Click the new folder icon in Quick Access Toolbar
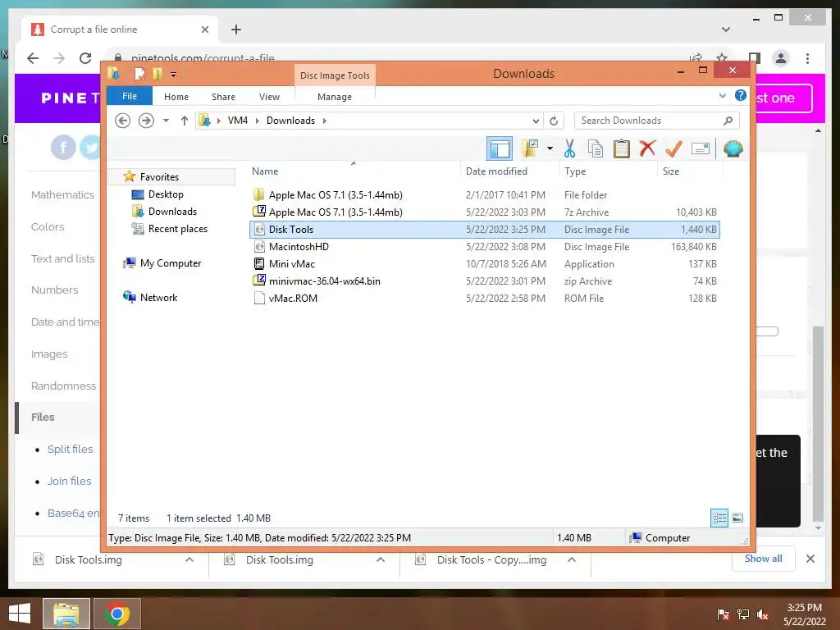Viewport: 840px width, 630px height. click(157, 73)
